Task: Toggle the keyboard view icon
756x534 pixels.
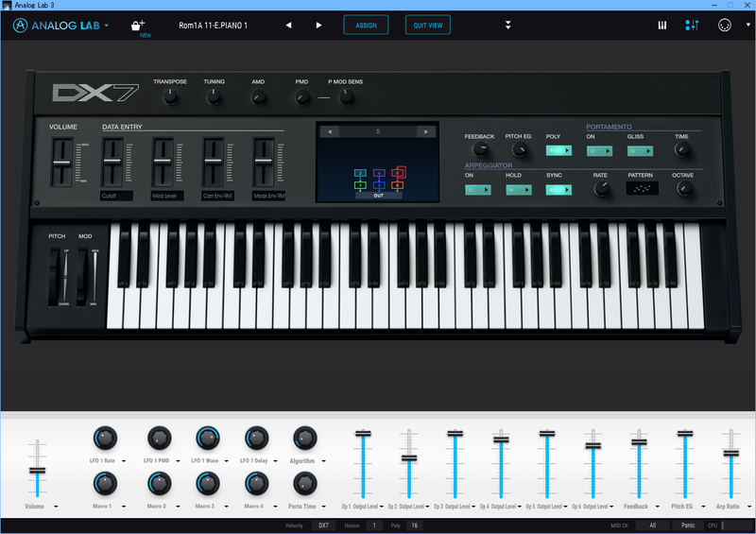Action: tap(662, 26)
